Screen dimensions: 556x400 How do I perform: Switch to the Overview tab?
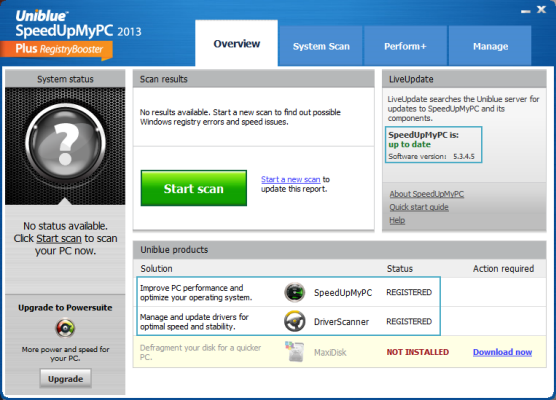pos(237,43)
